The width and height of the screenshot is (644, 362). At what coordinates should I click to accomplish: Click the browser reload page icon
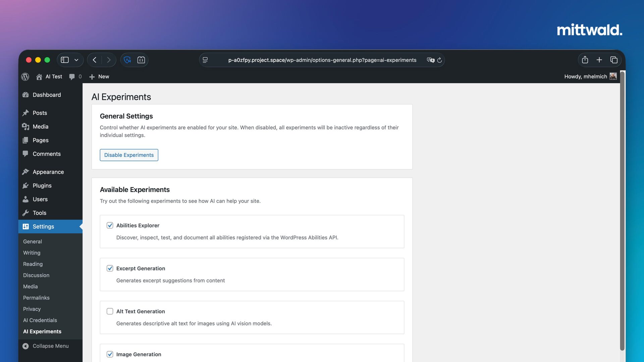(x=439, y=60)
